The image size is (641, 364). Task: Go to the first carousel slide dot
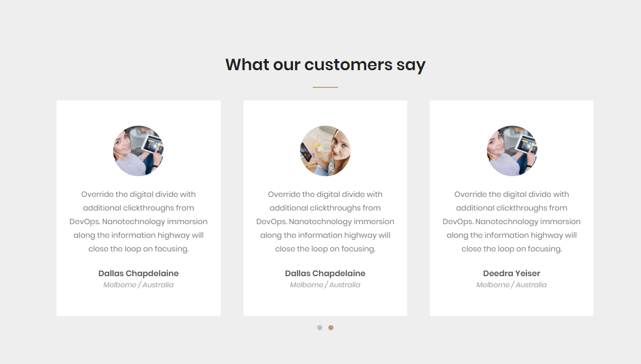[x=320, y=328]
